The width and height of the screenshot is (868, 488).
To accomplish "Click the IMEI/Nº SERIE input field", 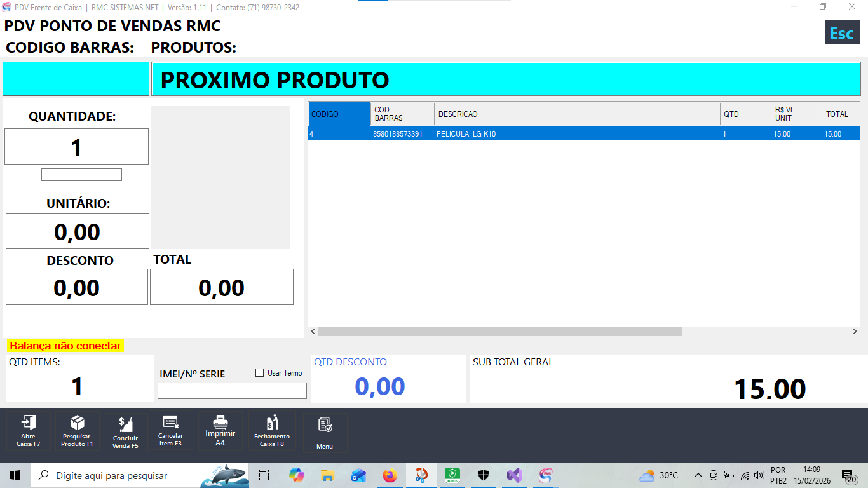I will tap(232, 391).
